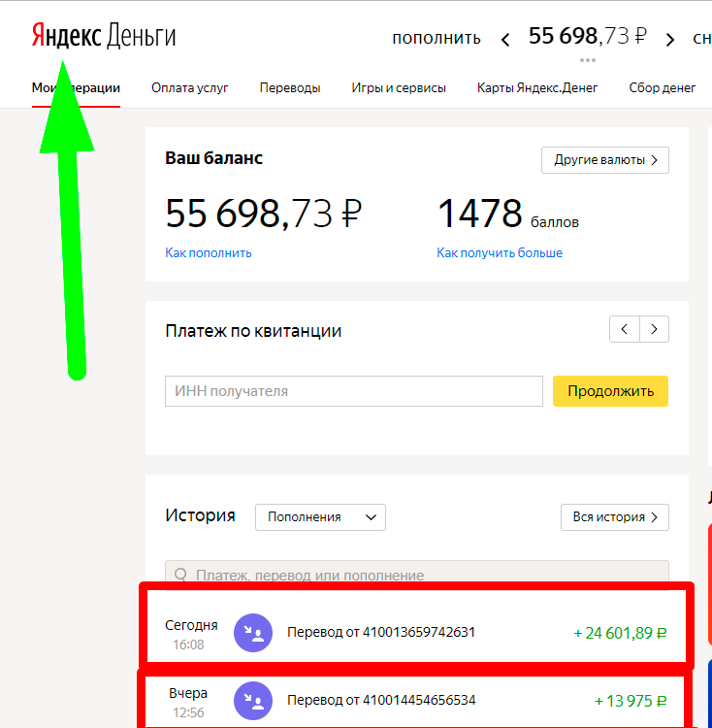
Task: Follow the Как получить больше link
Action: point(500,253)
